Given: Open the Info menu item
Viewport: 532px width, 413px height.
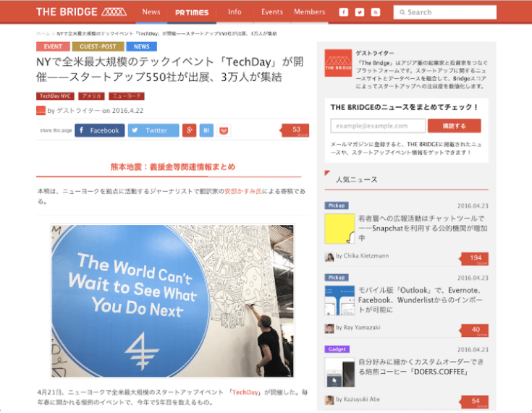Looking at the screenshot, I should 235,12.
